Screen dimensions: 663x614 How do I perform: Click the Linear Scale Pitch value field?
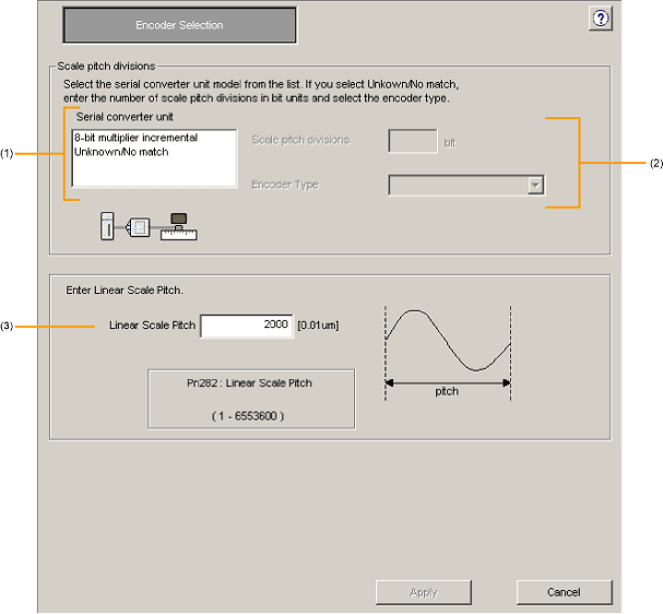[x=247, y=326]
